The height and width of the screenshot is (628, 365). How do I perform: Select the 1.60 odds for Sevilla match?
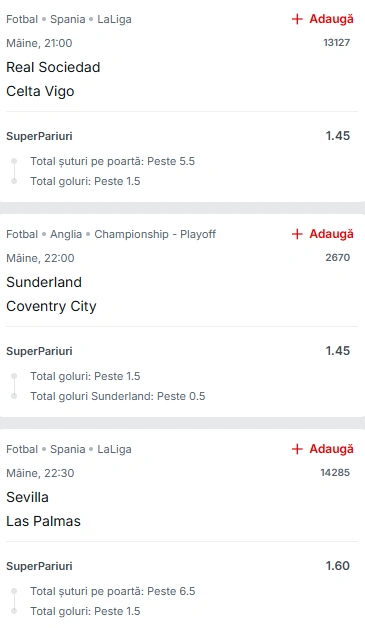(x=338, y=566)
